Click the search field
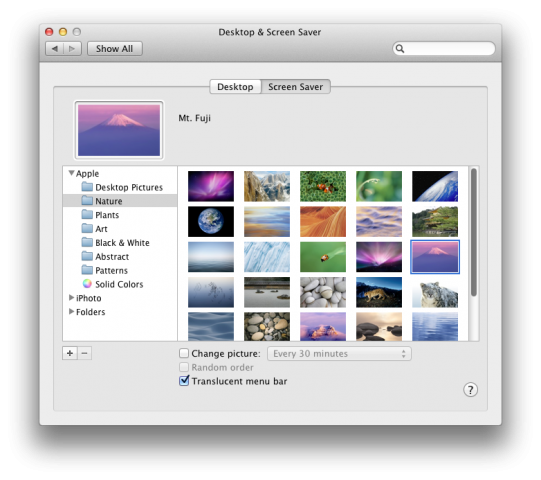This screenshot has width=541, height=480. [444, 48]
